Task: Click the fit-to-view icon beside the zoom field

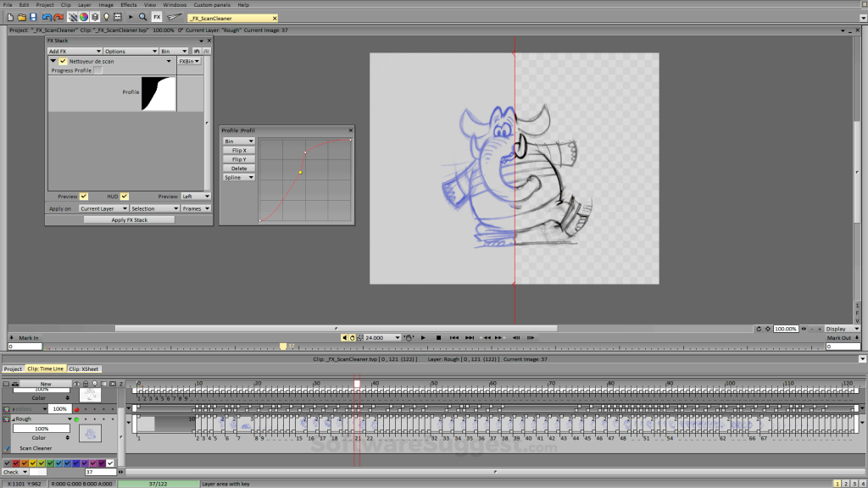Action: click(768, 329)
